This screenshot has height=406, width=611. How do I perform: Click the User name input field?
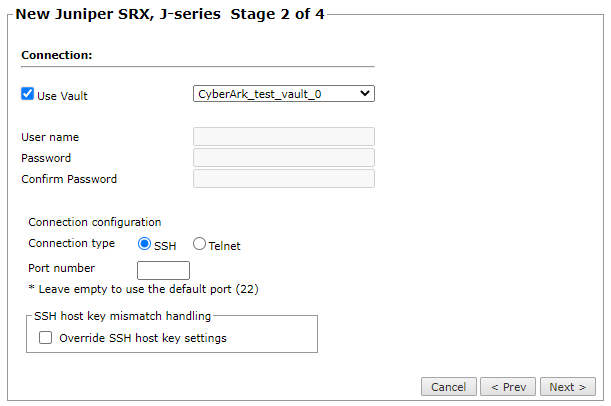[283, 137]
